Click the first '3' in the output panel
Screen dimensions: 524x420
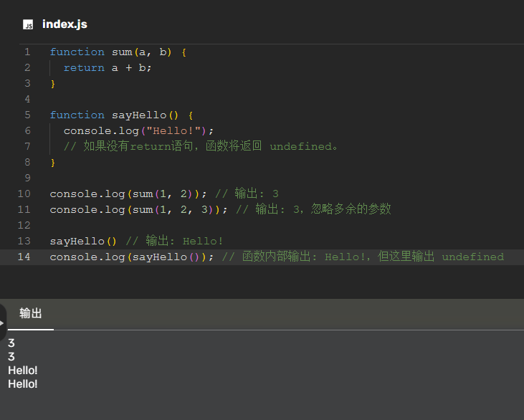coord(11,343)
